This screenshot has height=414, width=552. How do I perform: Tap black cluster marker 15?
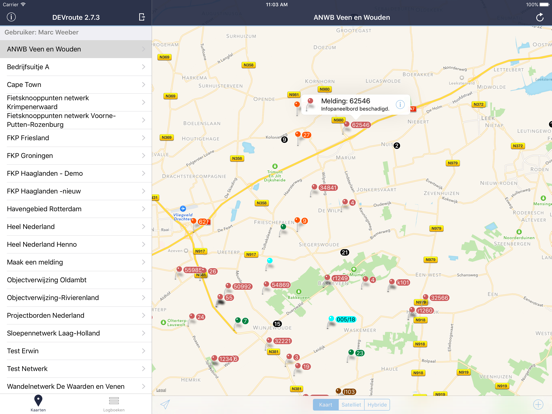tap(277, 324)
